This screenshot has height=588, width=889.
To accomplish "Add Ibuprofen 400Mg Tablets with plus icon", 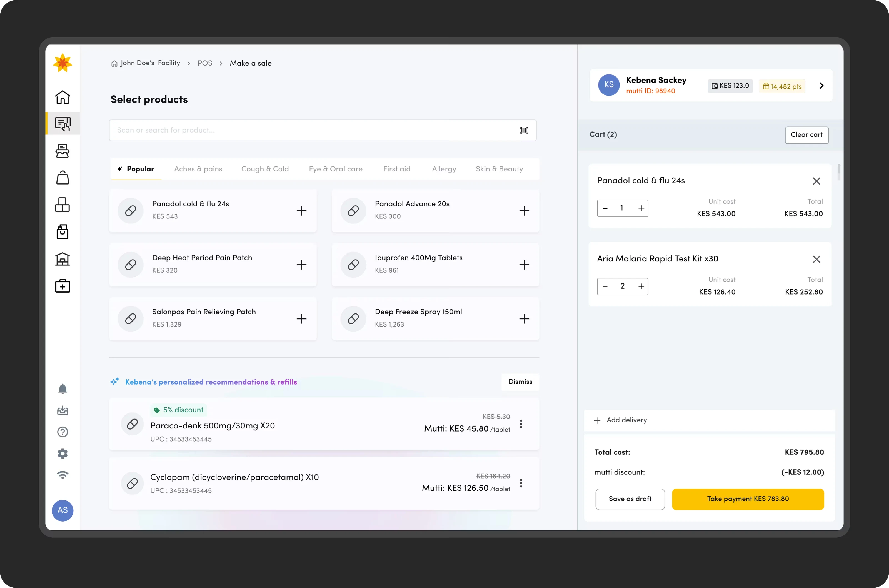I will point(524,265).
